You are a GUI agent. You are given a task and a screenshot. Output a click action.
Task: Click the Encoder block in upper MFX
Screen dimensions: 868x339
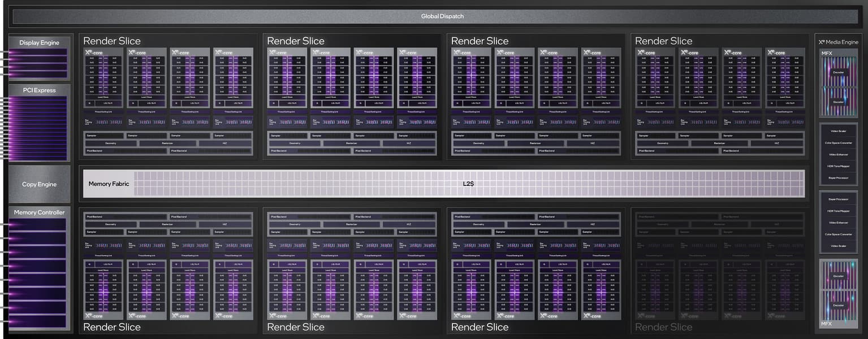pyautogui.click(x=838, y=102)
